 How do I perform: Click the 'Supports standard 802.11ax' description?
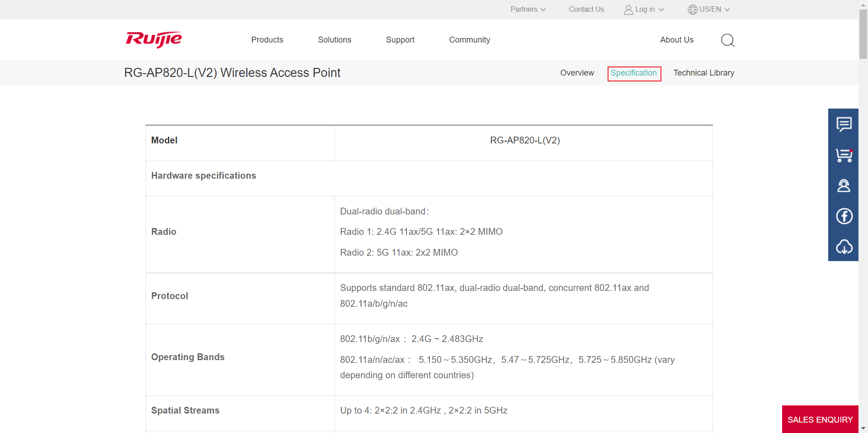495,295
